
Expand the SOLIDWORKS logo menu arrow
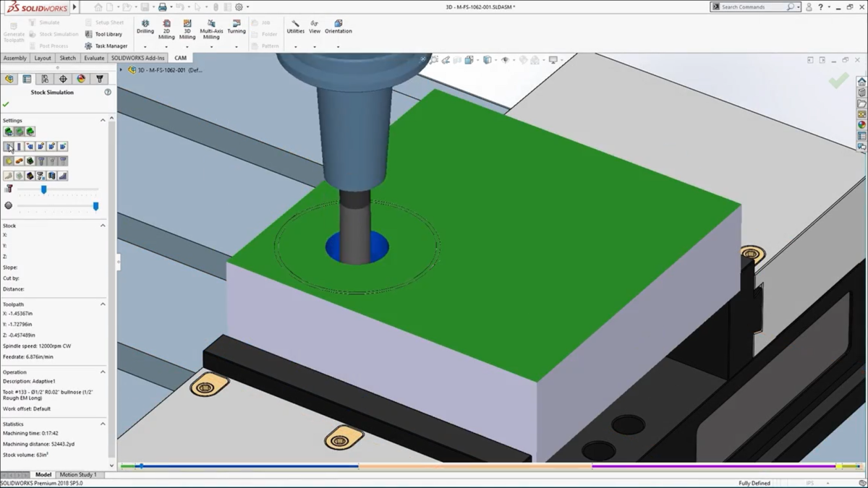coord(73,8)
